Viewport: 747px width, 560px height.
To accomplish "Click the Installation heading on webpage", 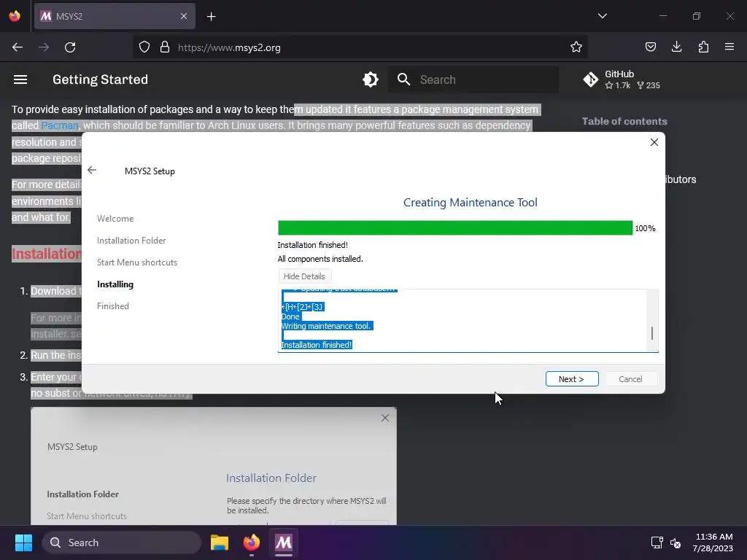I will (x=47, y=254).
